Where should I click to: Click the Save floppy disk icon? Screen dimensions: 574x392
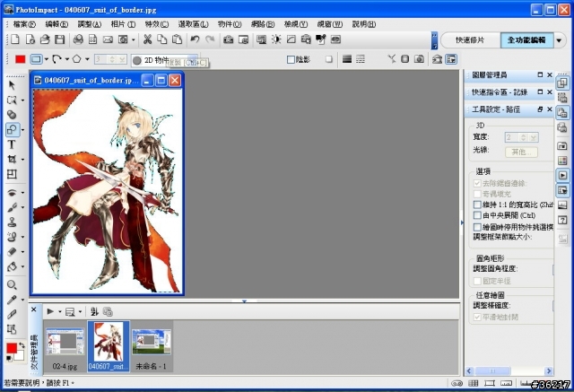pyautogui.click(x=60, y=39)
